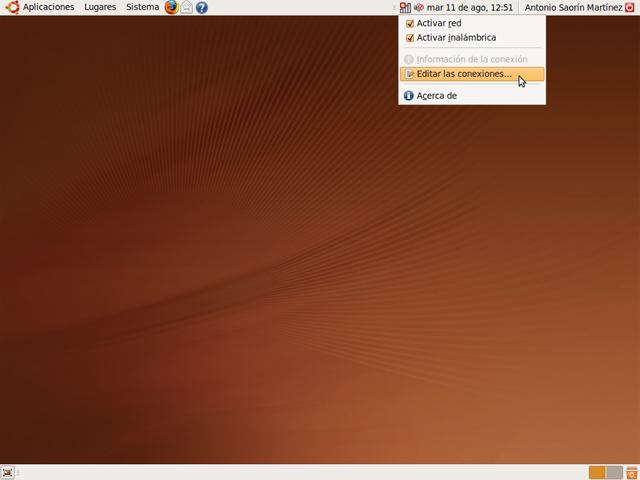Click the Ubuntu logo icon beside Aplicaciones
Image resolution: width=640 pixels, height=480 pixels.
coord(12,7)
